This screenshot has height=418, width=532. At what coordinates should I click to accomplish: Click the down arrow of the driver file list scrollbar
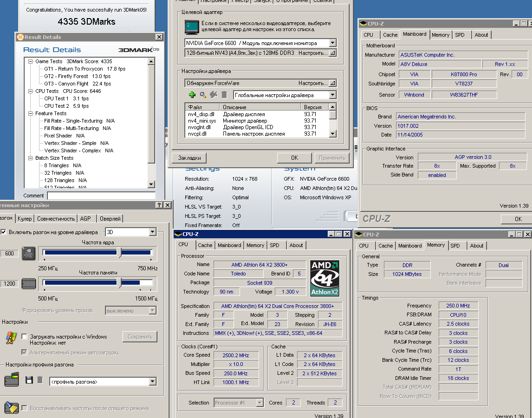pos(333,134)
